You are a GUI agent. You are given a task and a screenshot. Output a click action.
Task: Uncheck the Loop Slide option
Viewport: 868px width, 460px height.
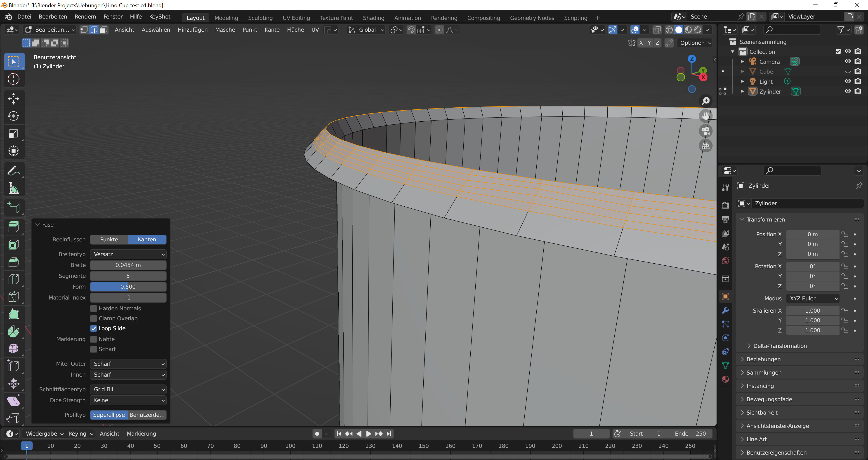coord(94,328)
